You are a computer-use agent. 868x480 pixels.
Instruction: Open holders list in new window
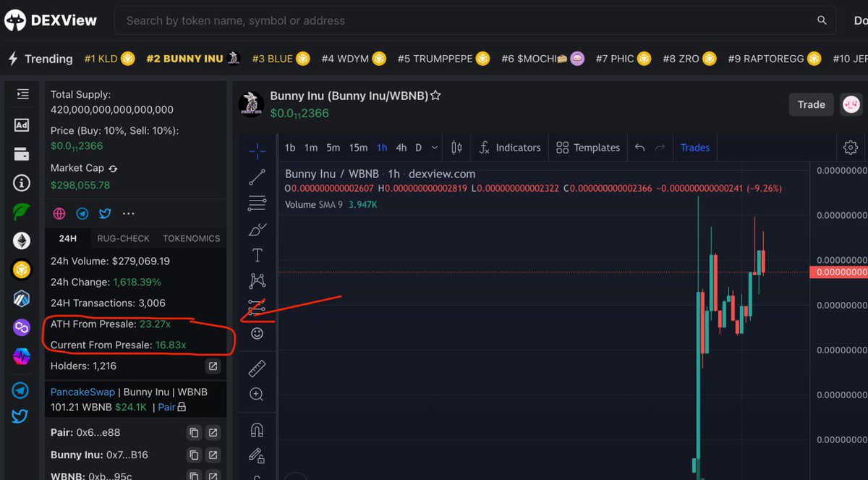(213, 366)
